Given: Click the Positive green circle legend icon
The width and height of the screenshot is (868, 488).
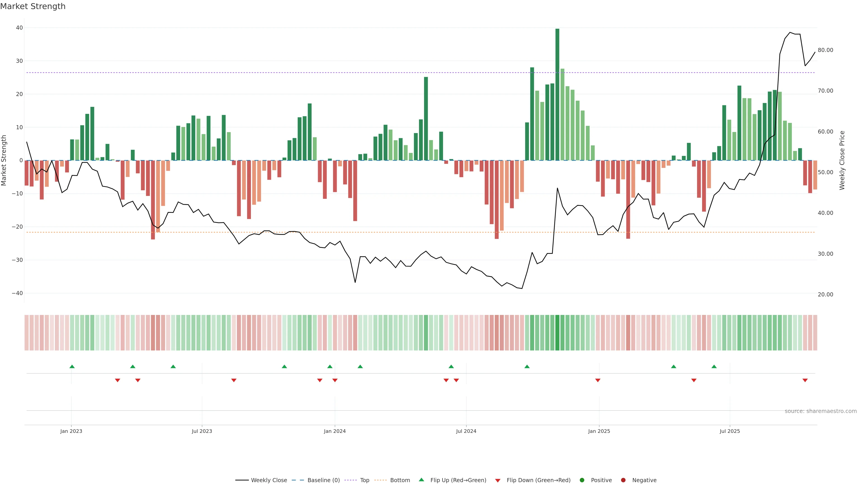Looking at the screenshot, I should (582, 480).
